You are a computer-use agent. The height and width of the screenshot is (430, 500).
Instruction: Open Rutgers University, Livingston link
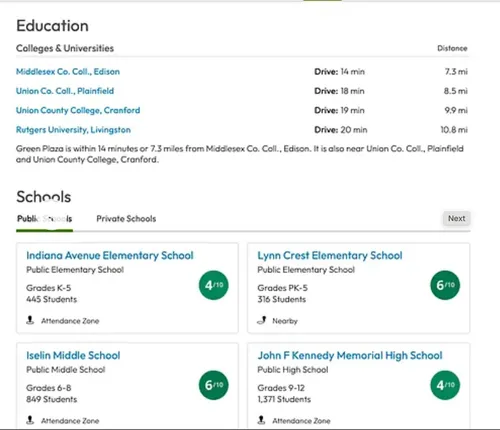click(x=73, y=130)
